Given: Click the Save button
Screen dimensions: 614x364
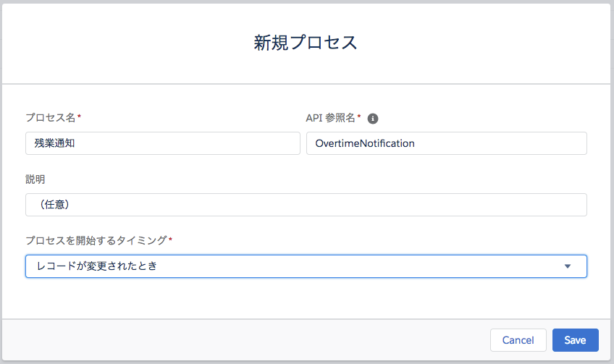Looking at the screenshot, I should [x=575, y=340].
